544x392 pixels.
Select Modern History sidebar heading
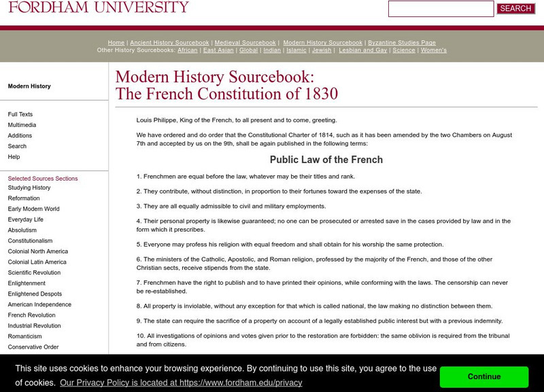click(x=29, y=86)
